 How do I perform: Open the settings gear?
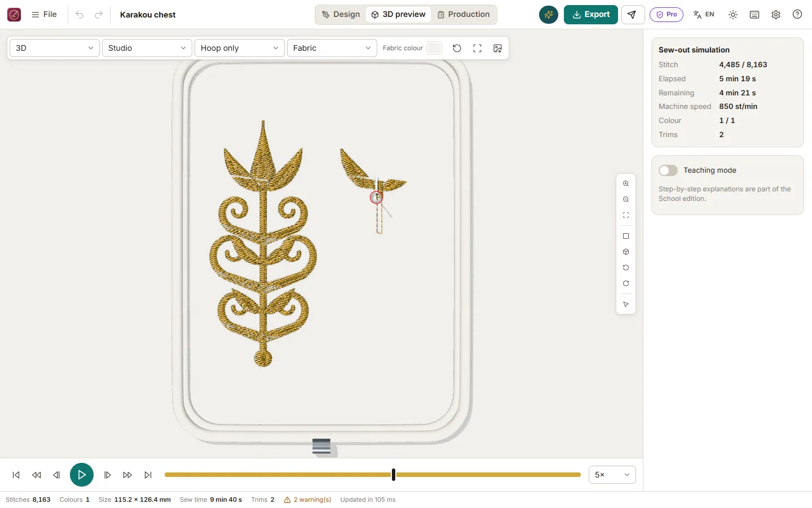click(776, 15)
